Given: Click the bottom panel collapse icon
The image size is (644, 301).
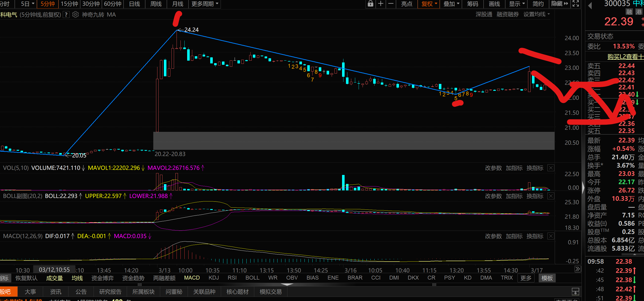Looking at the screenshot, I should [575, 291].
